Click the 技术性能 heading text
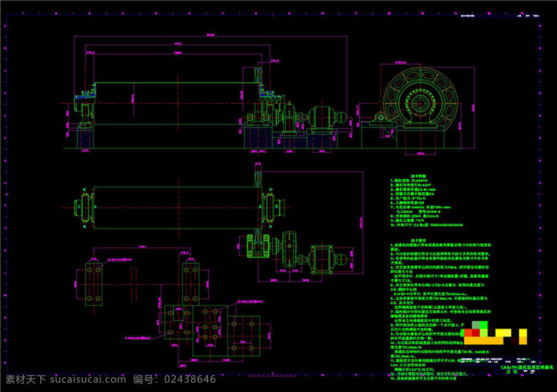 click(418, 176)
